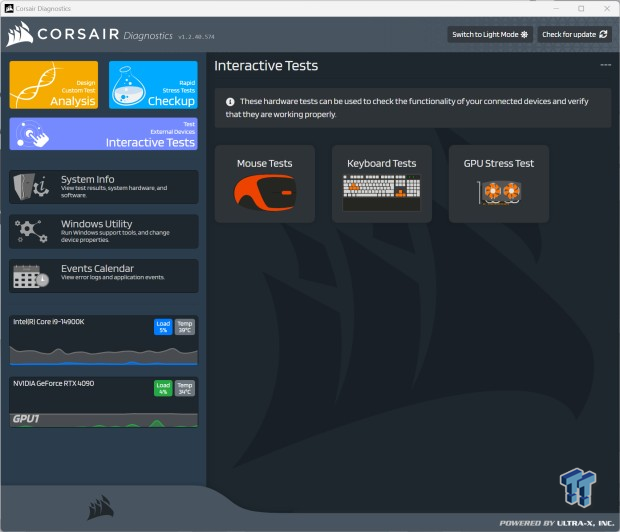620x532 pixels.
Task: Click the pointing hand Interactive Tests icon
Action: coord(33,134)
